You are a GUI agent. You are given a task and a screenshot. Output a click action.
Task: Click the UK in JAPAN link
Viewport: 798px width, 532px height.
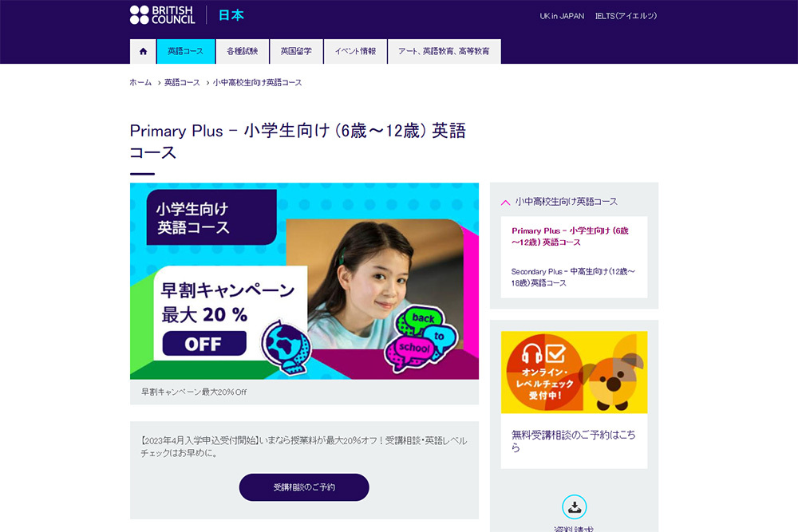(x=562, y=16)
